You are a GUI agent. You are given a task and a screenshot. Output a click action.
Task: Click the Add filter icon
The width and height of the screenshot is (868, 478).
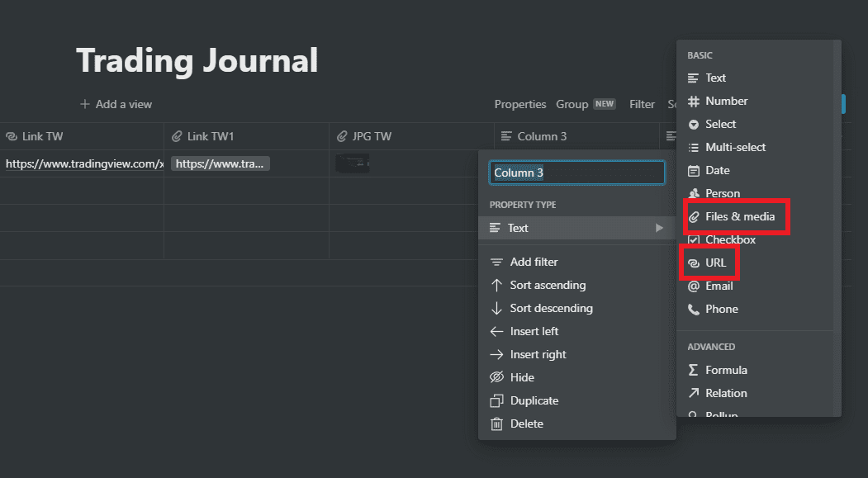click(x=496, y=263)
